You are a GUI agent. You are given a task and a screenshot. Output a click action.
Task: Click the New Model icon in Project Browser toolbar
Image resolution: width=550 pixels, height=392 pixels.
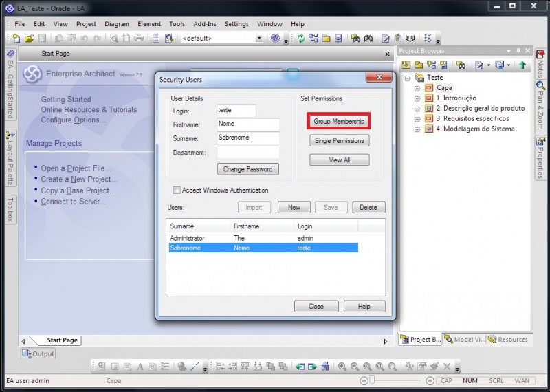tap(406, 65)
